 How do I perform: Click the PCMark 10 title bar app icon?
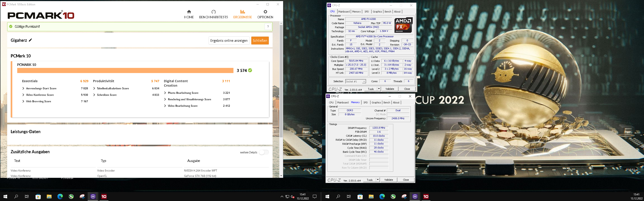[4, 4]
